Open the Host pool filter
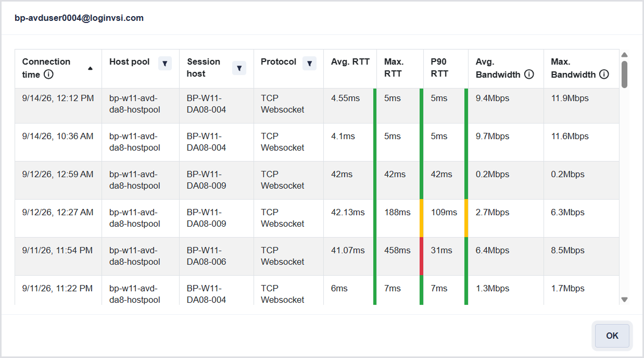644x358 pixels. [x=165, y=64]
